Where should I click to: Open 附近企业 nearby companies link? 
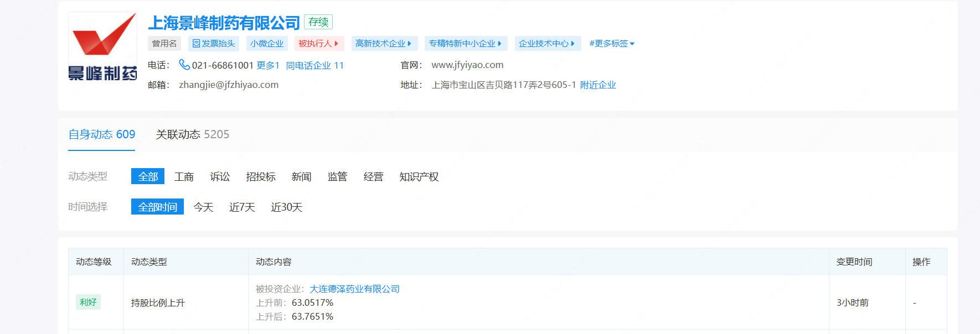pyautogui.click(x=598, y=85)
